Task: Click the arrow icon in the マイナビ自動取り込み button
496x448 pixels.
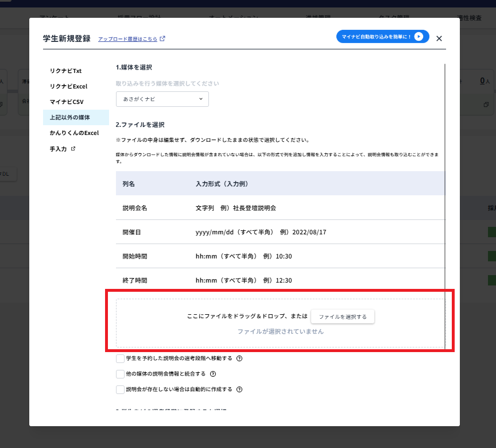Action: [418, 36]
